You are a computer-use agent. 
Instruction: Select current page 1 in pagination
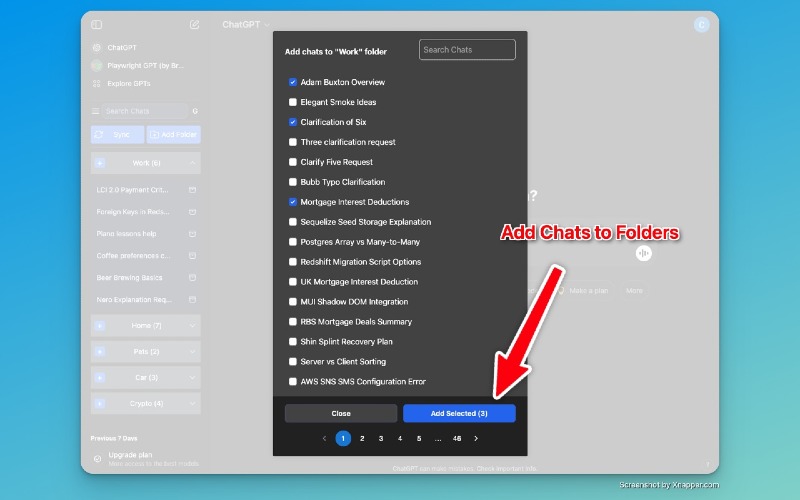click(x=343, y=438)
